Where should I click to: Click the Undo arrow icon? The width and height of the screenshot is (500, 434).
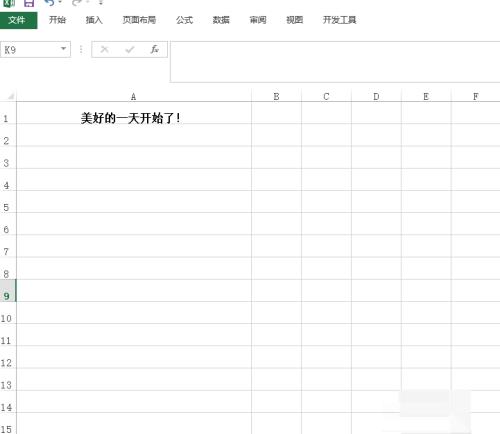[x=49, y=3]
